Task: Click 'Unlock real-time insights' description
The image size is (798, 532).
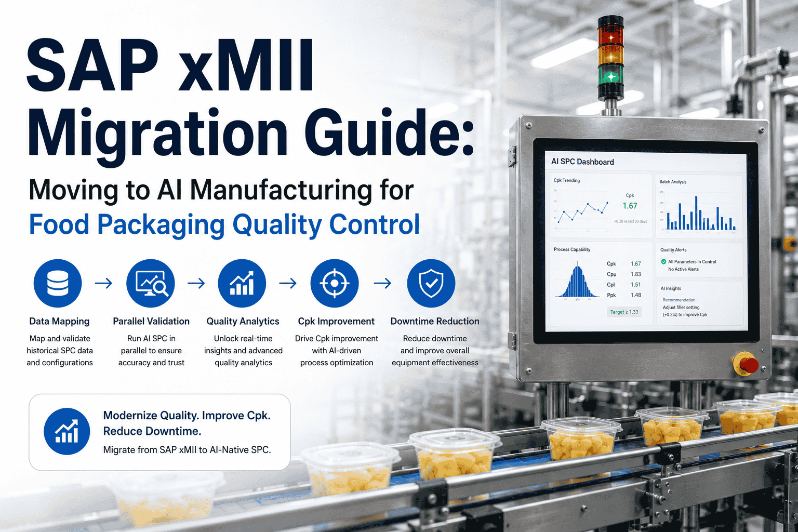Action: pos(243,351)
